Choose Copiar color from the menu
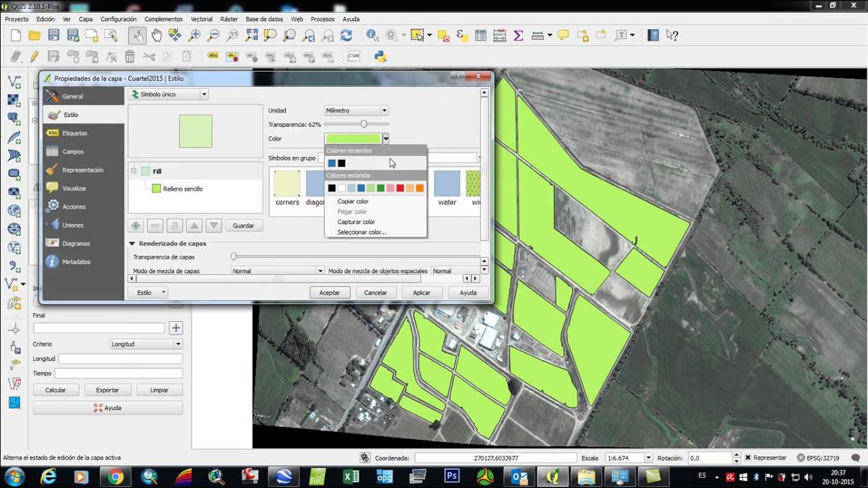 [x=353, y=201]
